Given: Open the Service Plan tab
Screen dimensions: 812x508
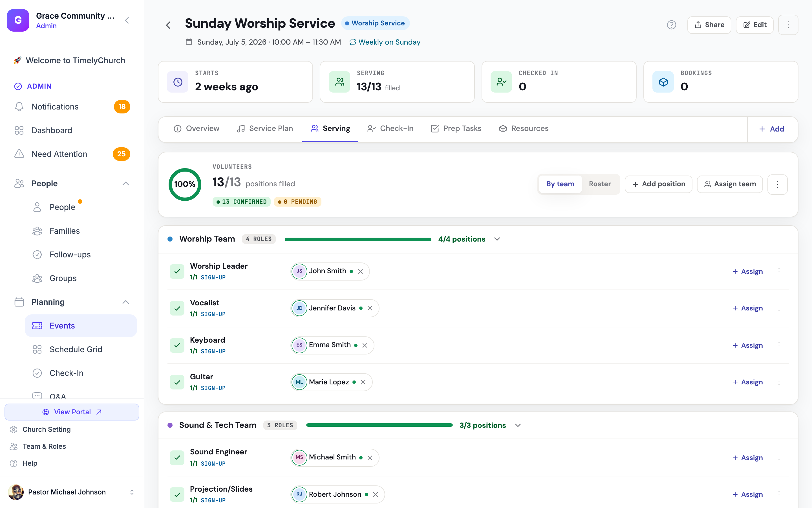Looking at the screenshot, I should tap(264, 129).
